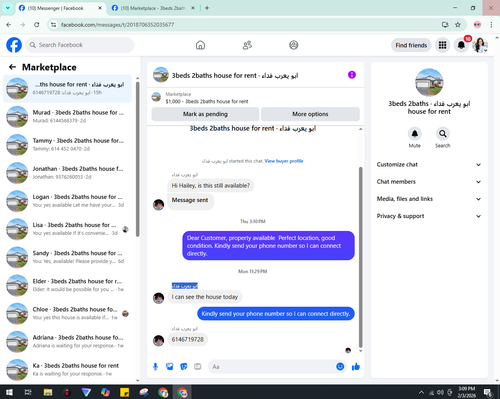Open Jonathan conversation
Screen dimensions: 500x399
point(67,173)
